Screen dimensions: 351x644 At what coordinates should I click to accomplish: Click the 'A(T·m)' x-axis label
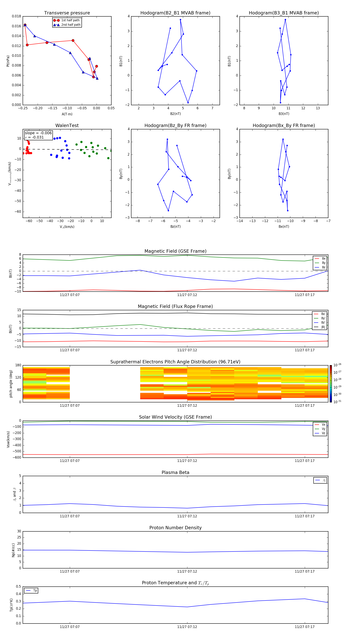click(x=67, y=114)
